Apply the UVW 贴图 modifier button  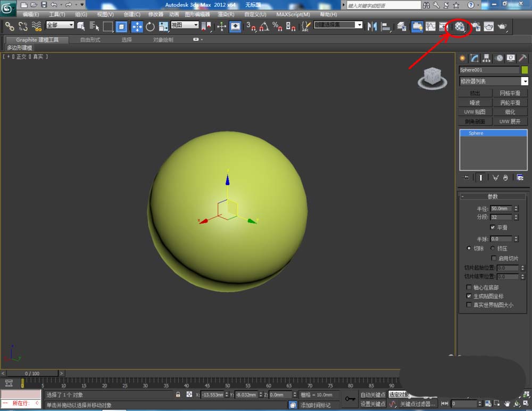(475, 112)
